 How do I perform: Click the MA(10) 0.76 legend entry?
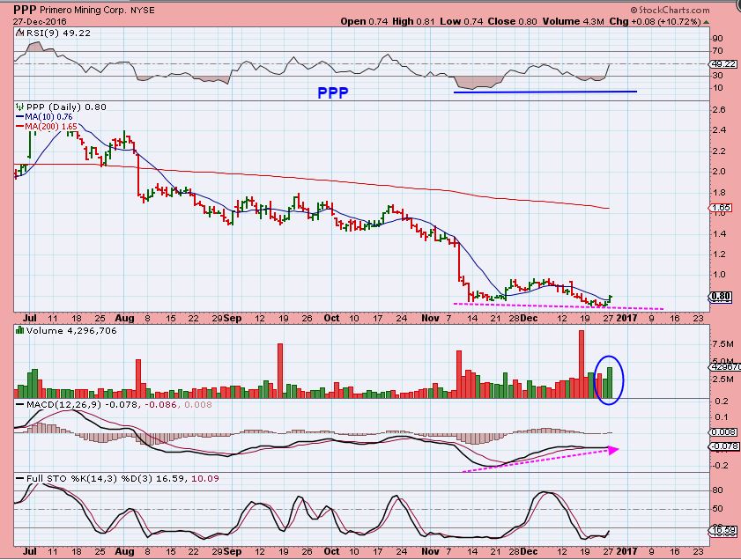tap(48, 116)
